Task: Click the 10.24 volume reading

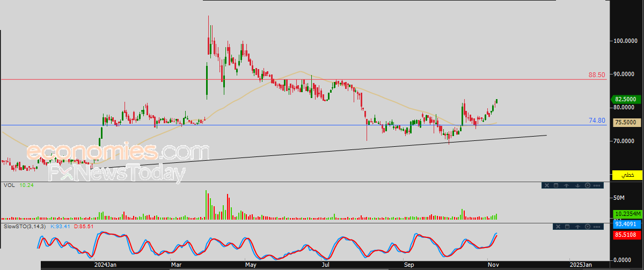Action: pyautogui.click(x=26, y=185)
